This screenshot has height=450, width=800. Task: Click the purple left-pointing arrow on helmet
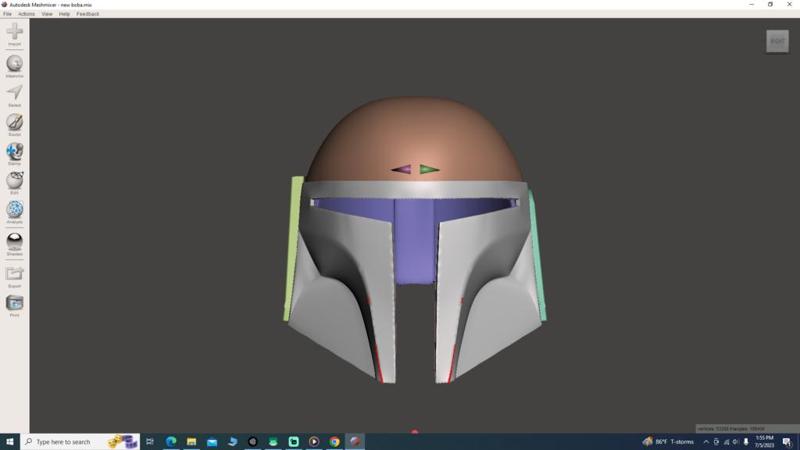(x=402, y=169)
